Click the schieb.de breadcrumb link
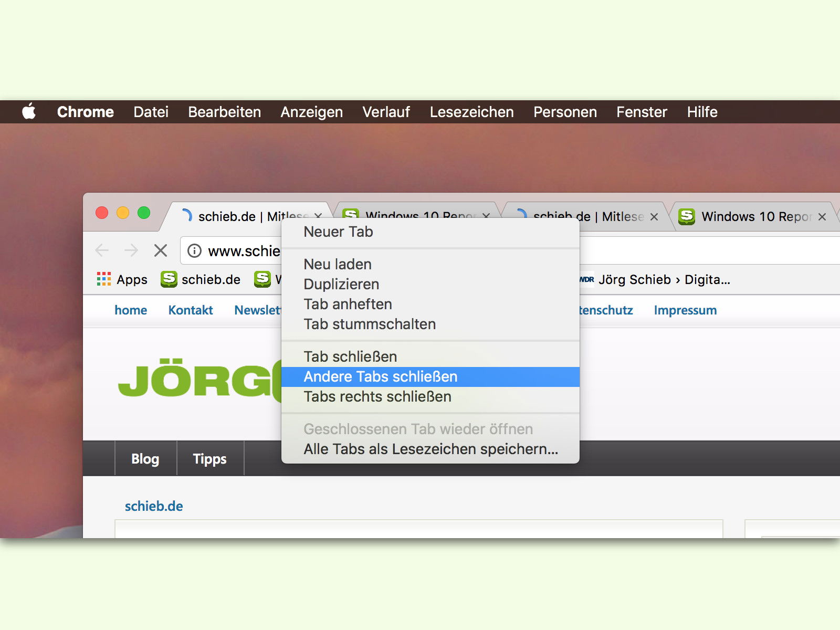The image size is (840, 630). click(x=154, y=506)
